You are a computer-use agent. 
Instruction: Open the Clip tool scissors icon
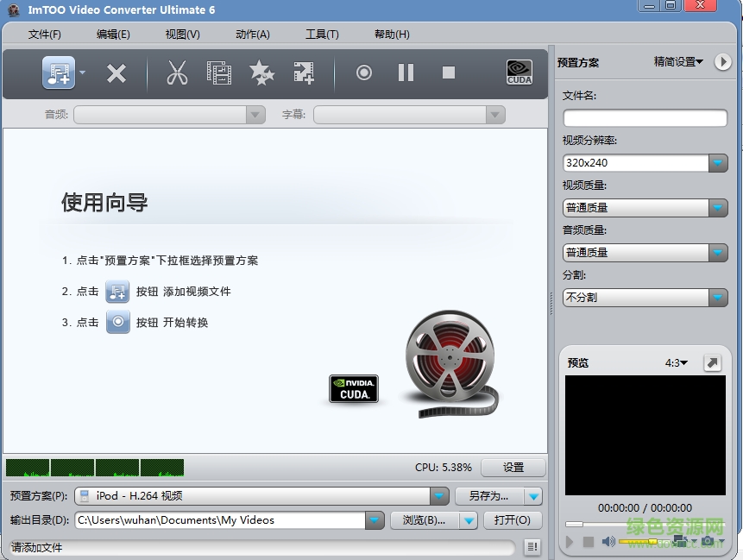(x=178, y=72)
